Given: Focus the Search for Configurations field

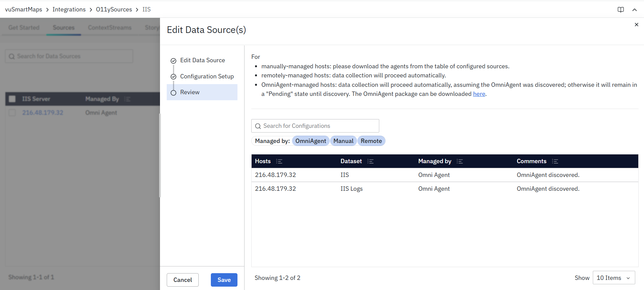Looking at the screenshot, I should pyautogui.click(x=318, y=126).
